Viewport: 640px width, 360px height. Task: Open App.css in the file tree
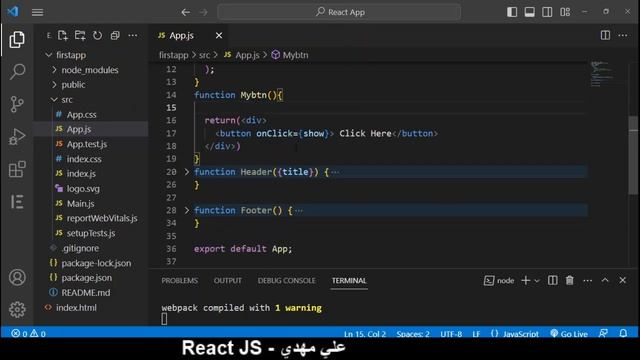click(82, 115)
